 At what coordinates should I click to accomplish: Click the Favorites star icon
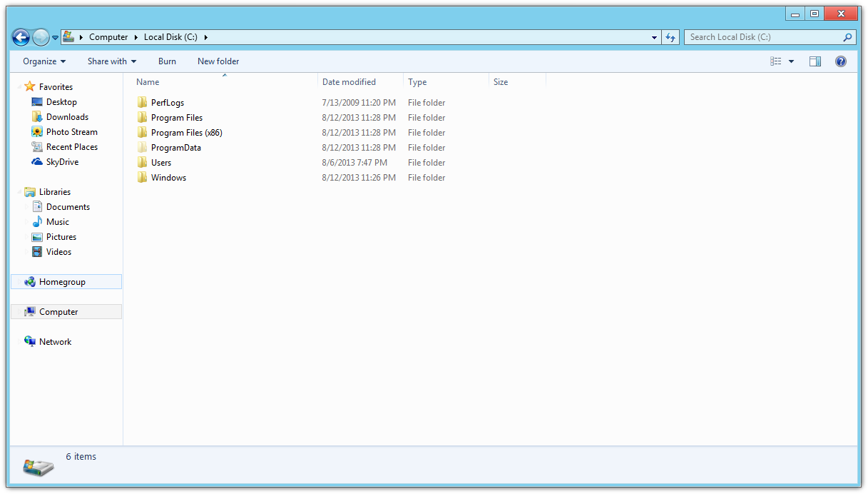29,86
